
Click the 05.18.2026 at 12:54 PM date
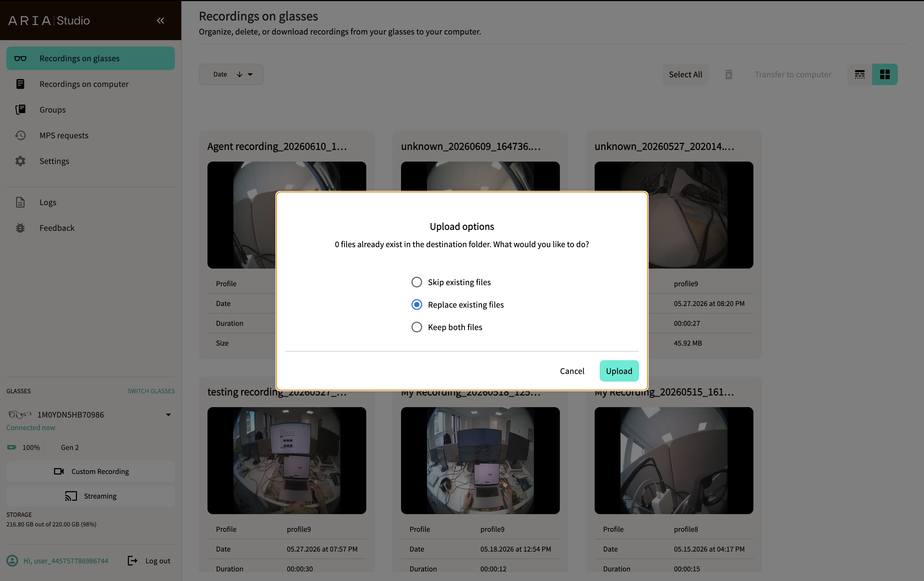[515, 549]
